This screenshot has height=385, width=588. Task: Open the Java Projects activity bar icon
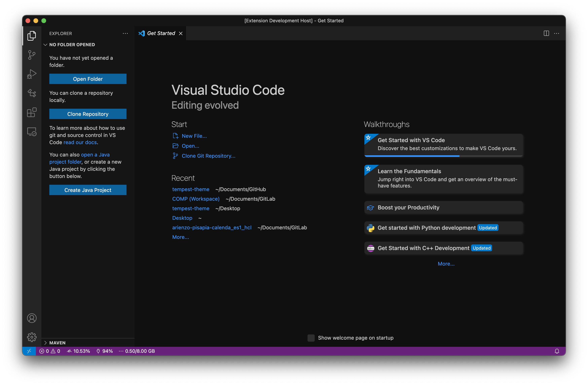[32, 93]
